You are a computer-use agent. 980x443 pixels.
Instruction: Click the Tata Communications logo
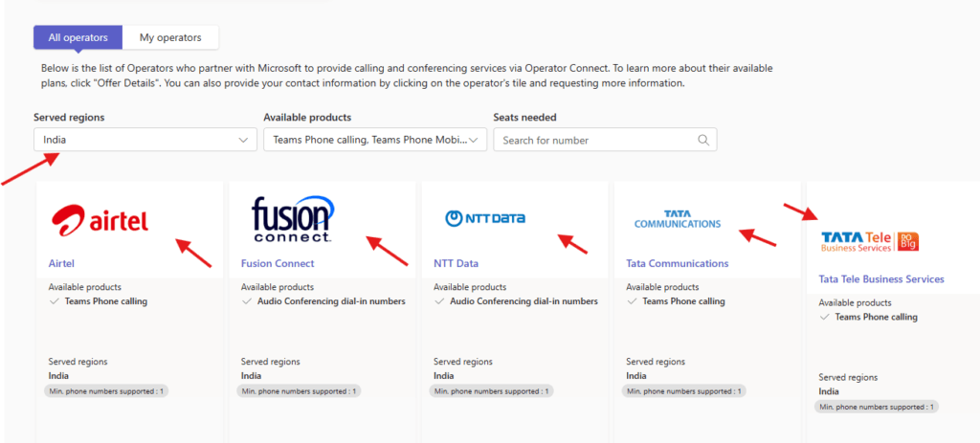tap(677, 219)
